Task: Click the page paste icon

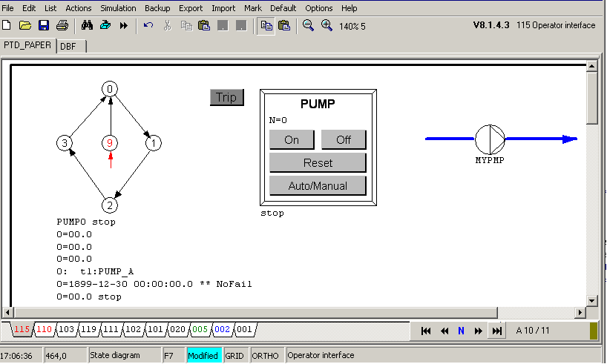Action: (x=284, y=25)
